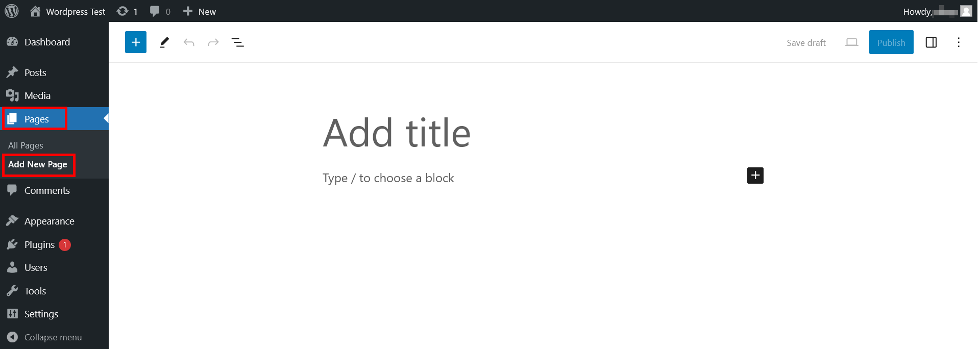Viewport: 980px width, 349px height.
Task: Select Add New Page submenu item
Action: (x=38, y=164)
